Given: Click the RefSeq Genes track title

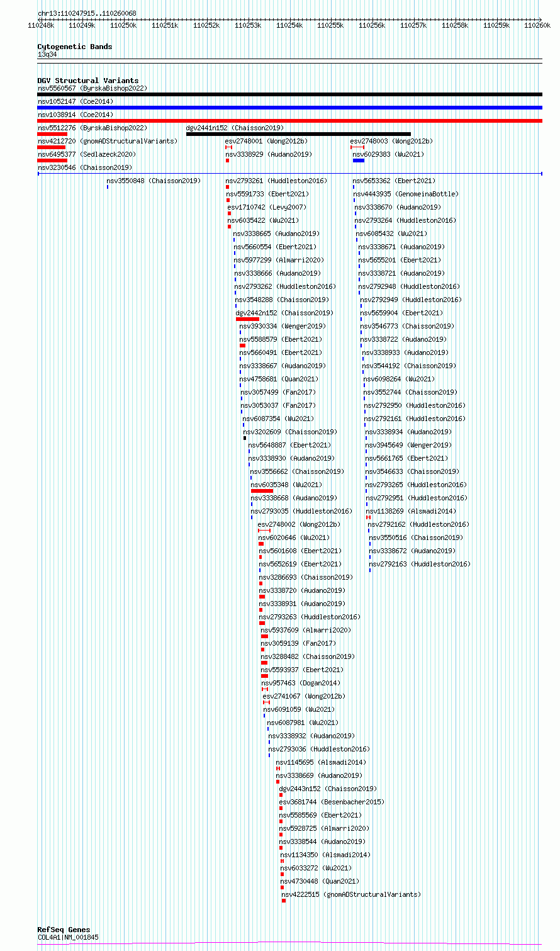Looking at the screenshot, I should (x=64, y=930).
